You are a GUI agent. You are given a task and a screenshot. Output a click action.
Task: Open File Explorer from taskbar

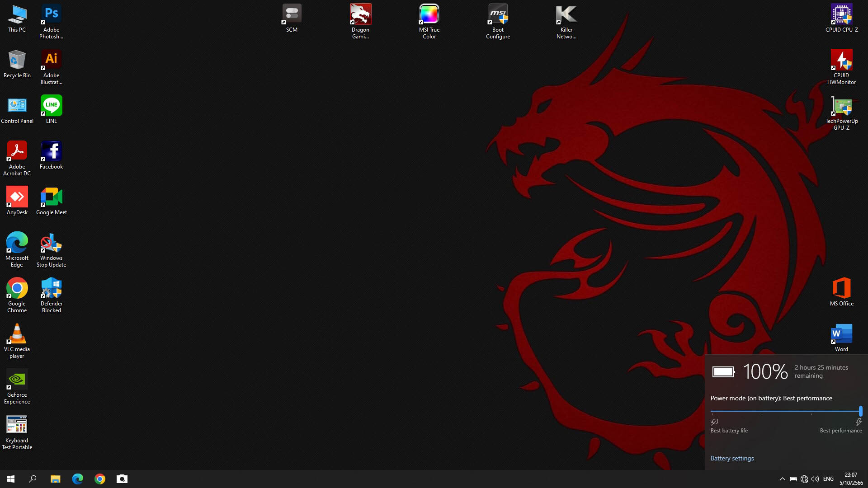[x=55, y=479]
